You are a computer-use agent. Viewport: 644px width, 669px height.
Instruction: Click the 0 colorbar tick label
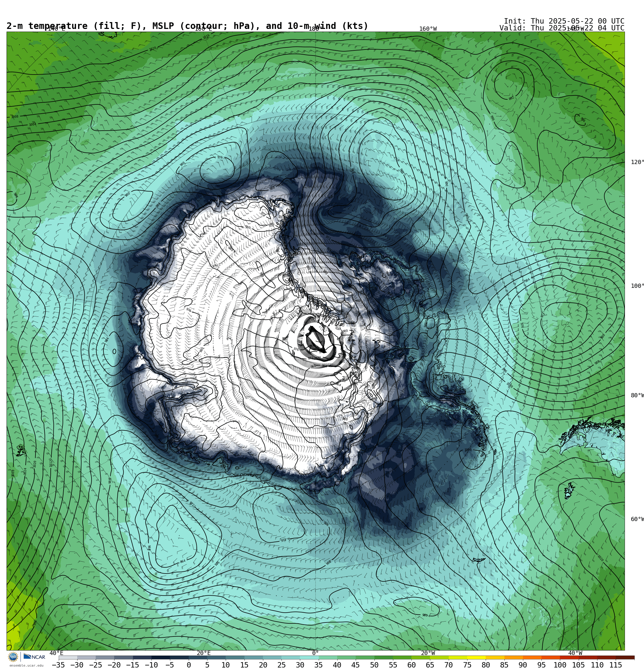click(189, 665)
